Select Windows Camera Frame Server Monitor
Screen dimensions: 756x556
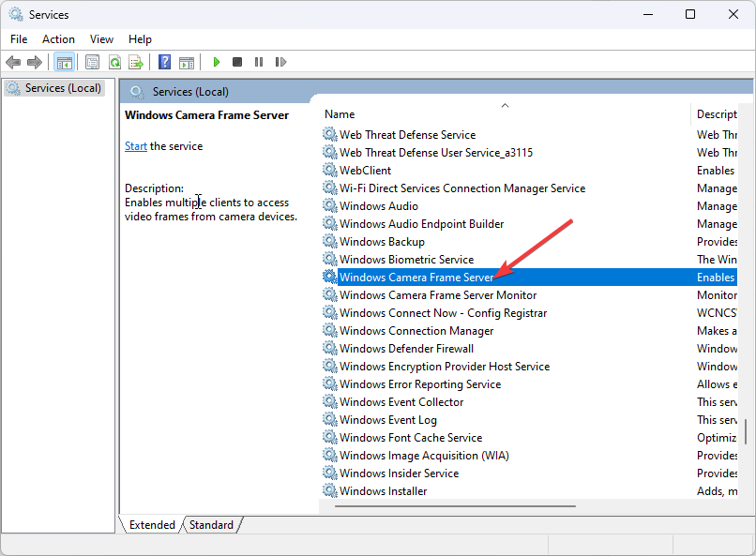(529, 294)
